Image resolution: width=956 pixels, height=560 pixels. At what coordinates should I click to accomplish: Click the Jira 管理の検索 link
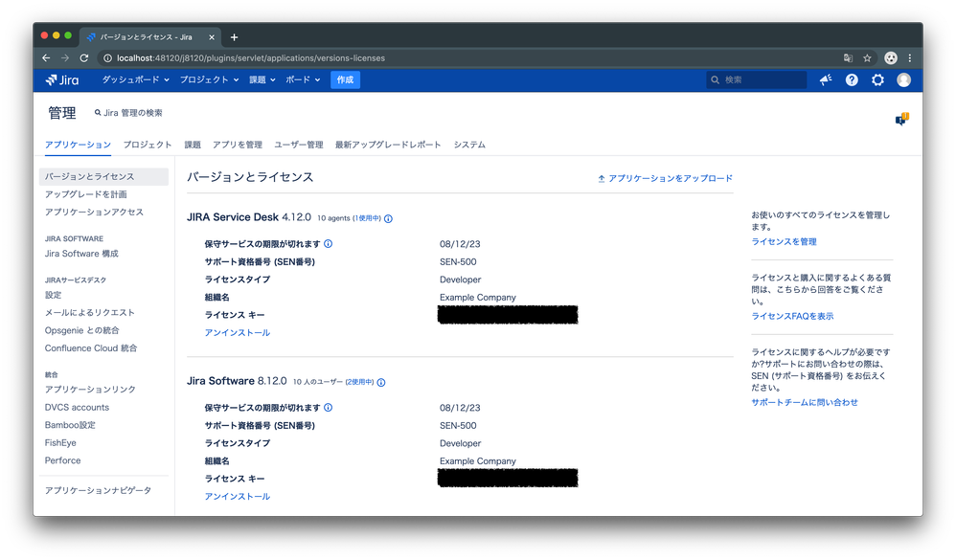tap(128, 113)
